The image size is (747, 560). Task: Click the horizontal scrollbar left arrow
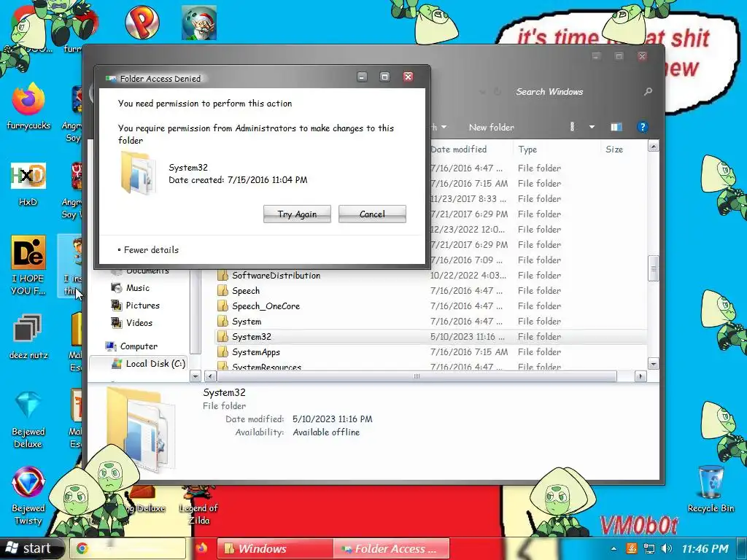coord(209,376)
